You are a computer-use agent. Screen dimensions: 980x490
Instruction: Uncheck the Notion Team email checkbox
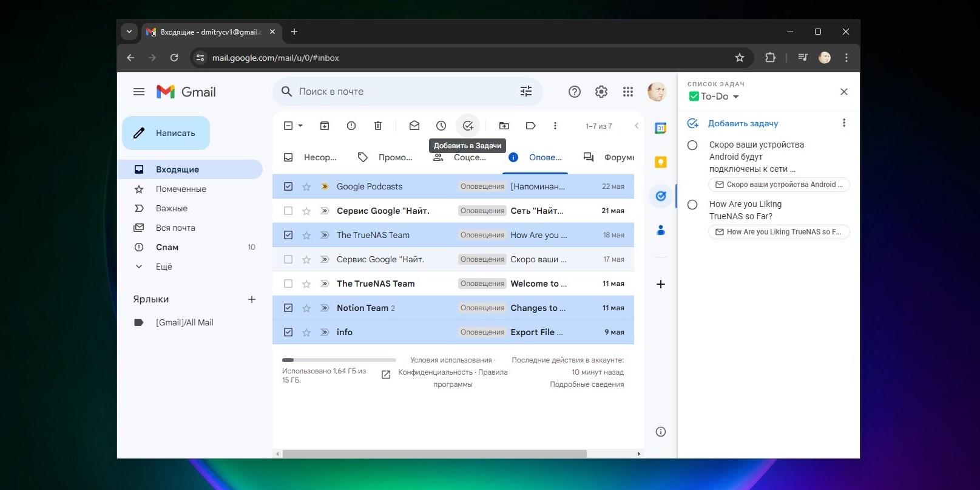point(288,308)
